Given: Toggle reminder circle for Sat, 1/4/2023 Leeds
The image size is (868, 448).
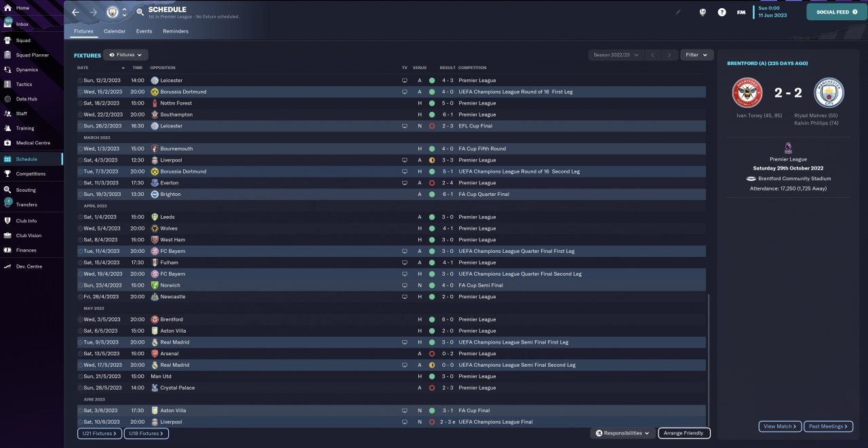Looking at the screenshot, I should tap(80, 217).
